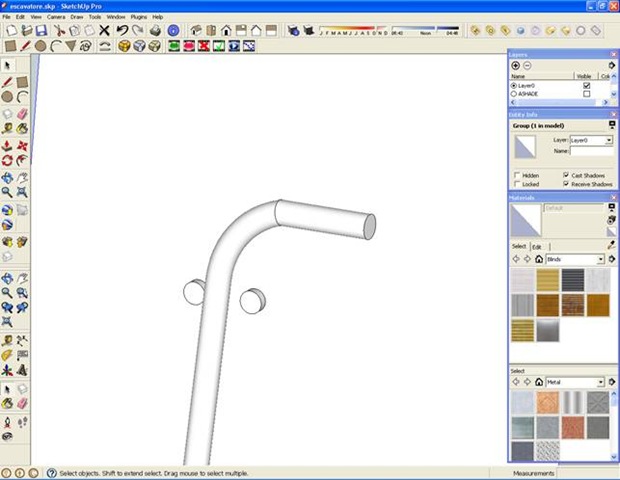620x480 pixels.
Task: Click the Delete (X) icon in toolbar
Action: [104, 31]
